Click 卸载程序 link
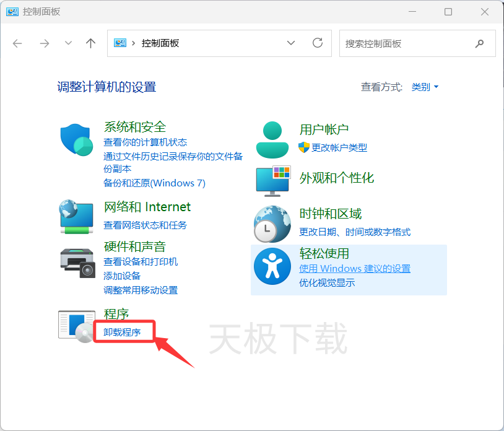The height and width of the screenshot is (431, 504). [122, 332]
